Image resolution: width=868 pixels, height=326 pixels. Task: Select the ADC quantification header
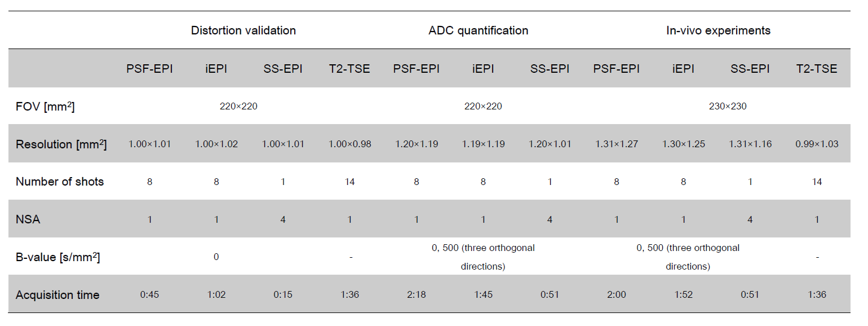coord(478,30)
